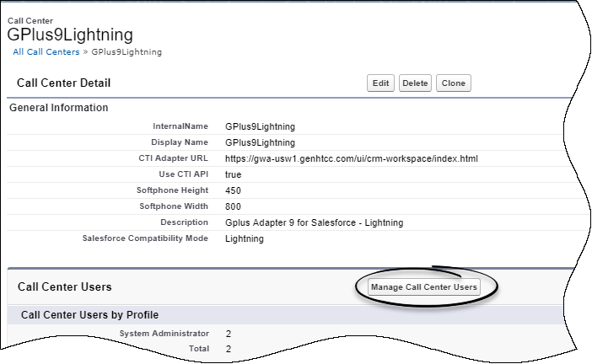592x364 pixels.
Task: Clone this call center
Action: (x=454, y=83)
